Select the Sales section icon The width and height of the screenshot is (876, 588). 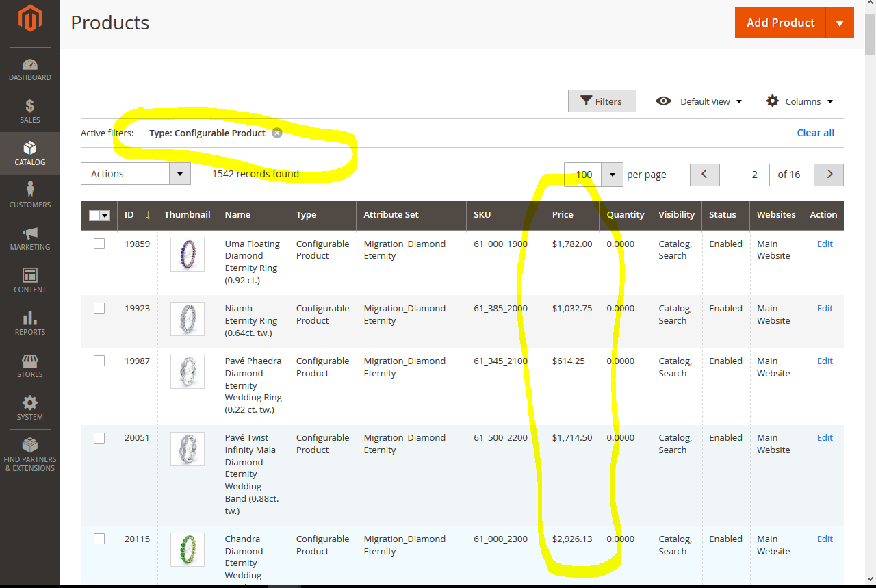tap(29, 111)
